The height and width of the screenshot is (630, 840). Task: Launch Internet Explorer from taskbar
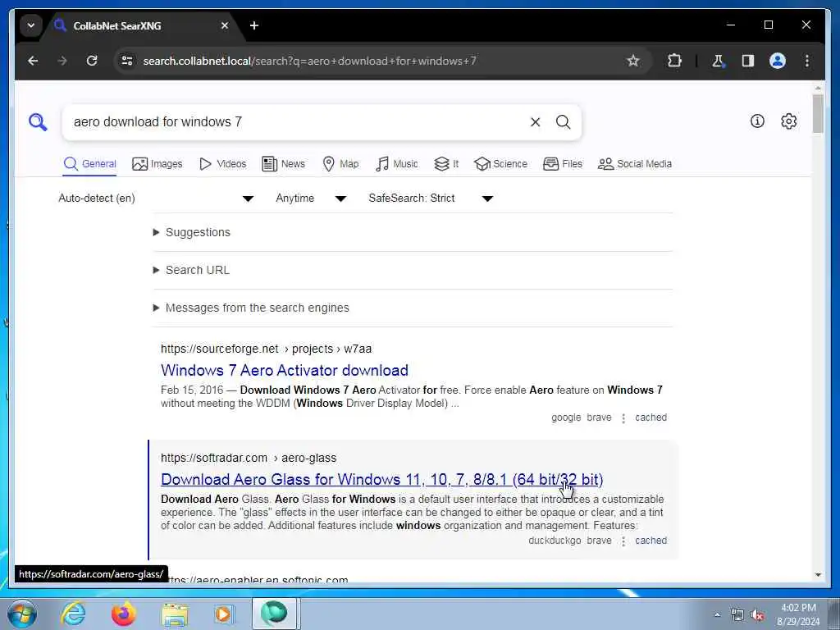pyautogui.click(x=73, y=614)
